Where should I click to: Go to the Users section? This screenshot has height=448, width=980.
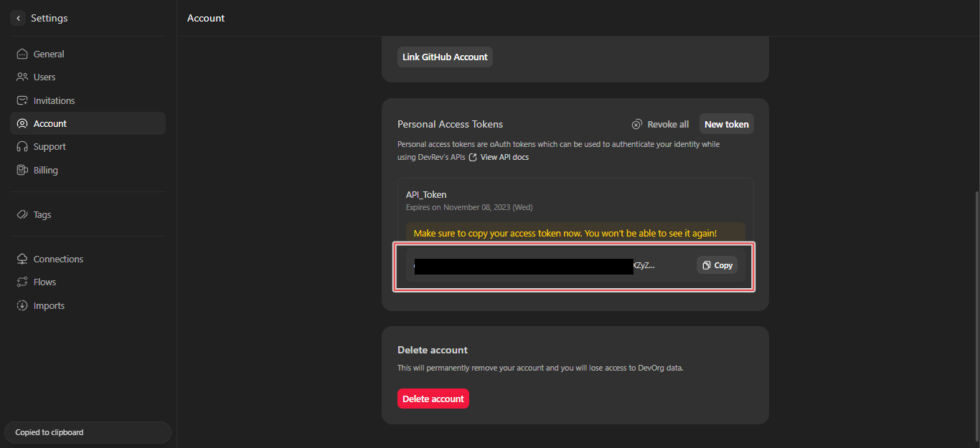pyautogui.click(x=44, y=77)
